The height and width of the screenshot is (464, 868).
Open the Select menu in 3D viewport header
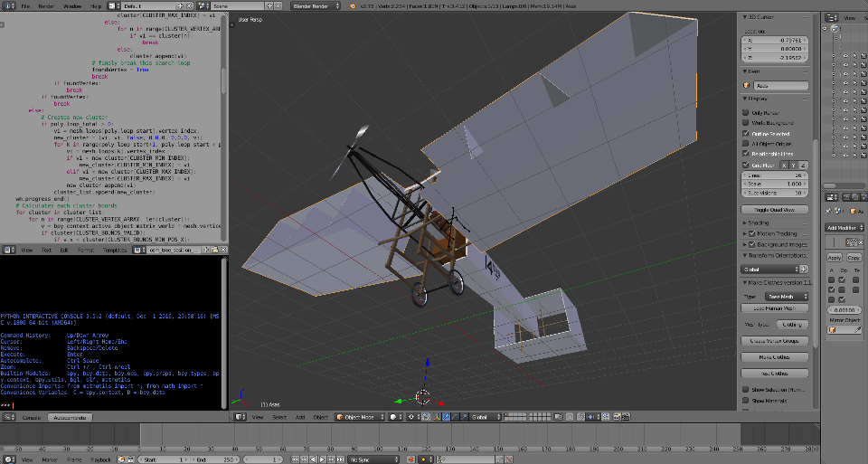point(279,417)
